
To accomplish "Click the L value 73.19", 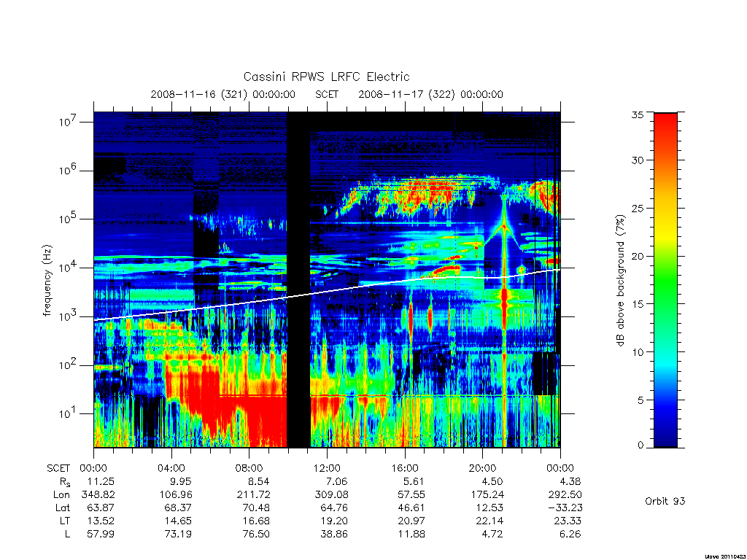I will pos(178,534).
